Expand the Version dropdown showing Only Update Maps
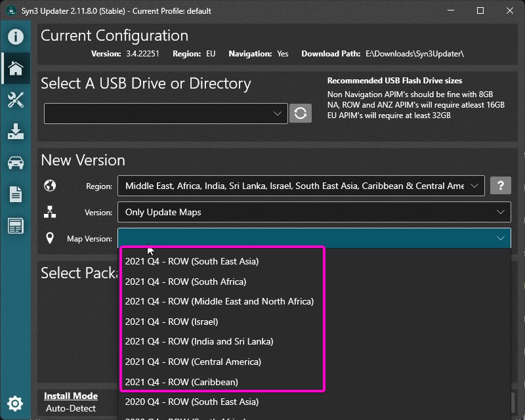 pos(314,212)
